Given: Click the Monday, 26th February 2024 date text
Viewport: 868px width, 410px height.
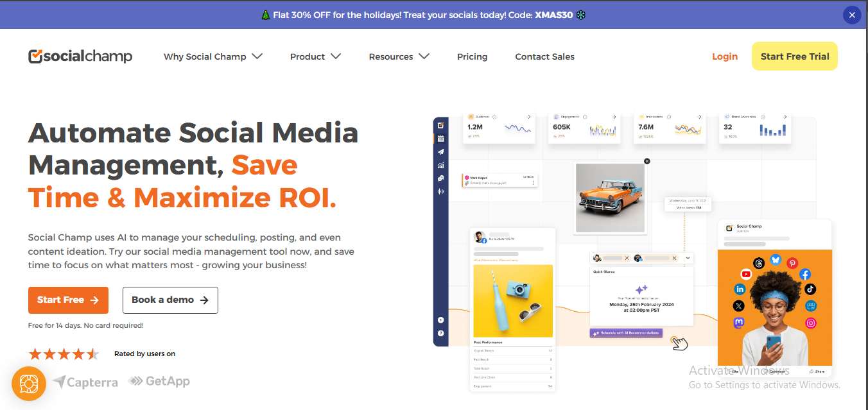Looking at the screenshot, I should (x=641, y=304).
